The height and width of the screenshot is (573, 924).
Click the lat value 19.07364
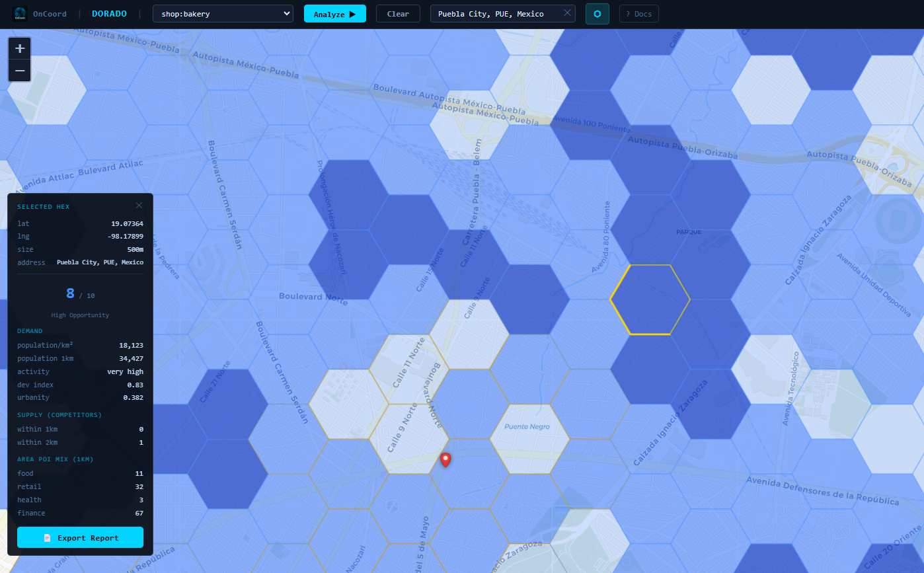point(127,223)
